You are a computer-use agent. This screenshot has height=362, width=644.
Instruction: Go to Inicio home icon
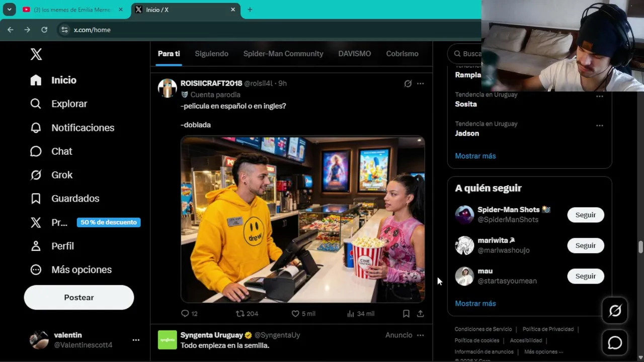[36, 80]
